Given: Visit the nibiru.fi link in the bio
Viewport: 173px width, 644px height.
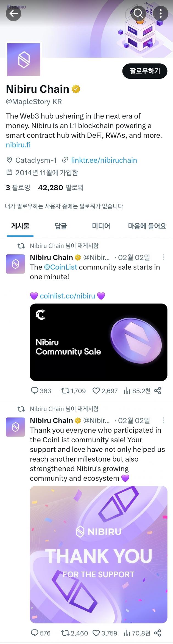Looking at the screenshot, I should coord(18,145).
